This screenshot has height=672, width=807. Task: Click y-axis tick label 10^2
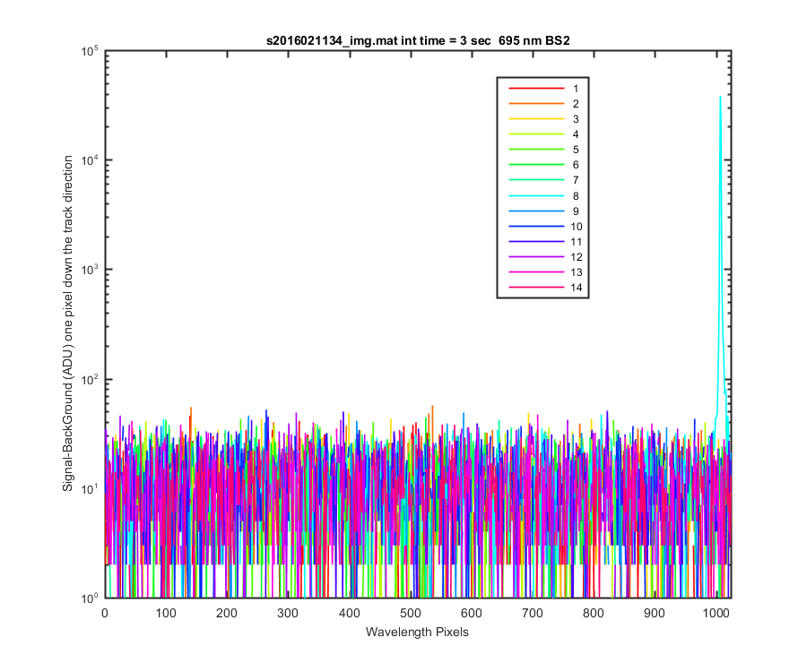tap(90, 380)
